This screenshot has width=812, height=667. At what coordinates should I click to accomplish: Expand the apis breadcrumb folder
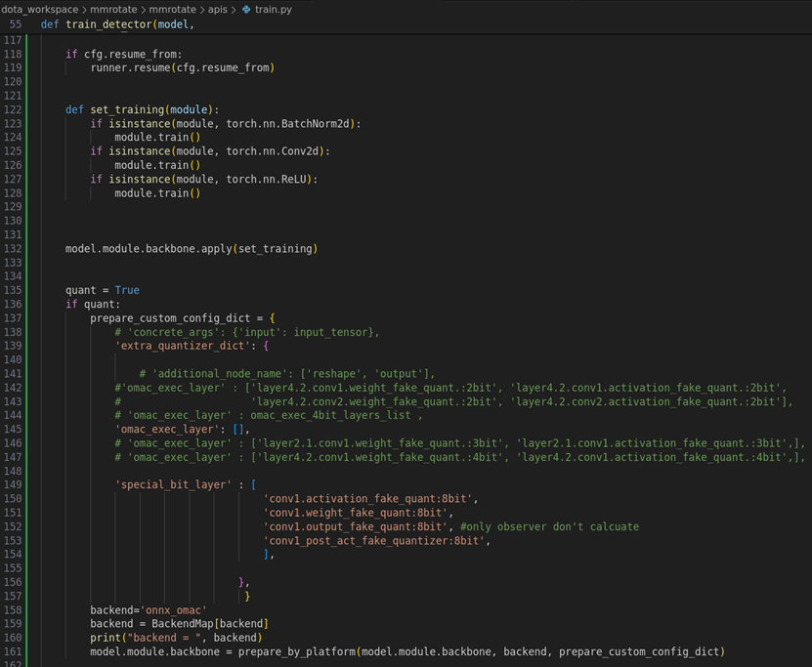tap(217, 9)
